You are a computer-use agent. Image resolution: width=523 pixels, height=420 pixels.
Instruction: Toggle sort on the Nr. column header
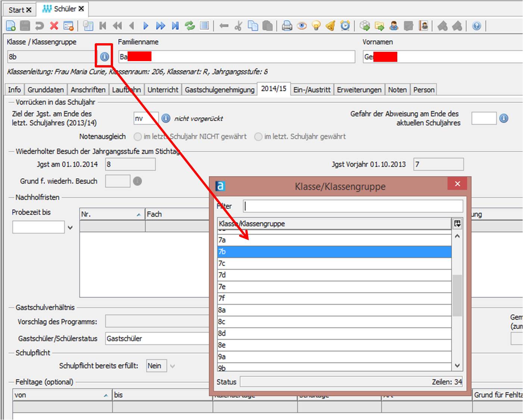point(112,214)
